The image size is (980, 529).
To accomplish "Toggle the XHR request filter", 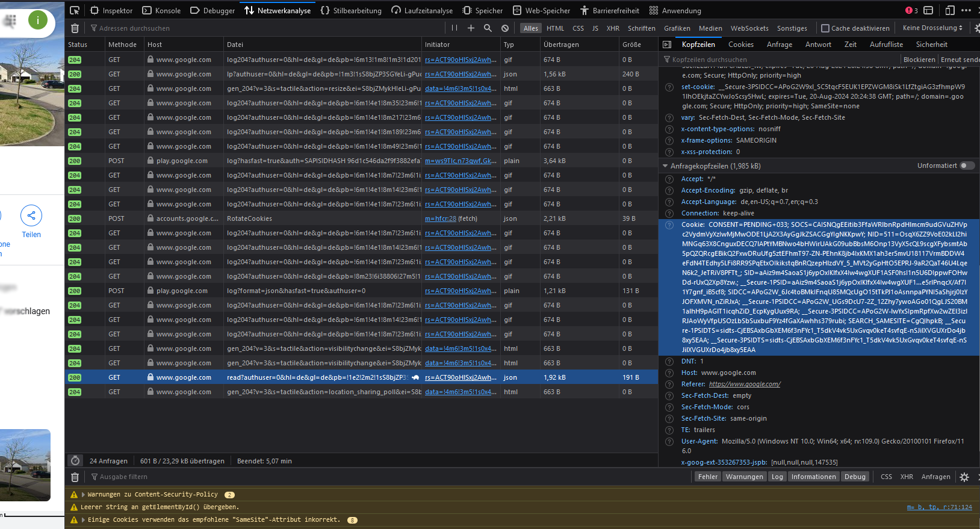I will tap(613, 28).
